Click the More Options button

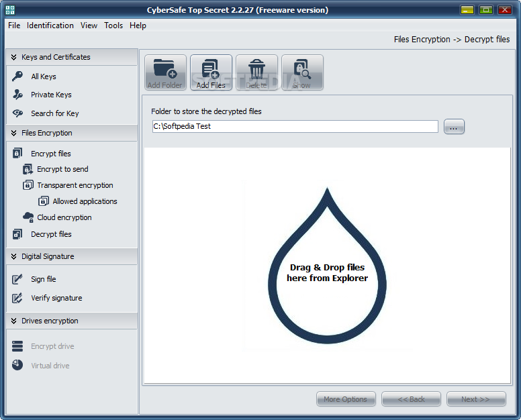point(346,399)
